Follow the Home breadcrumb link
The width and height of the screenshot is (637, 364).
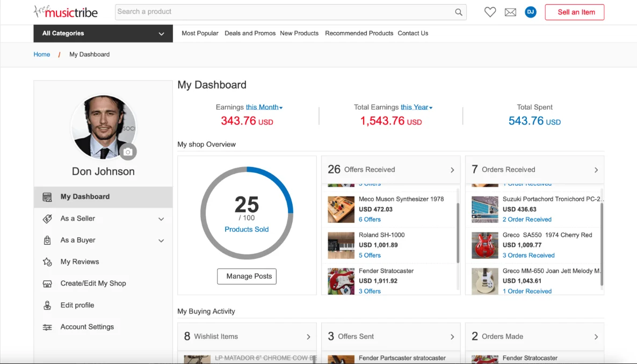tap(42, 54)
